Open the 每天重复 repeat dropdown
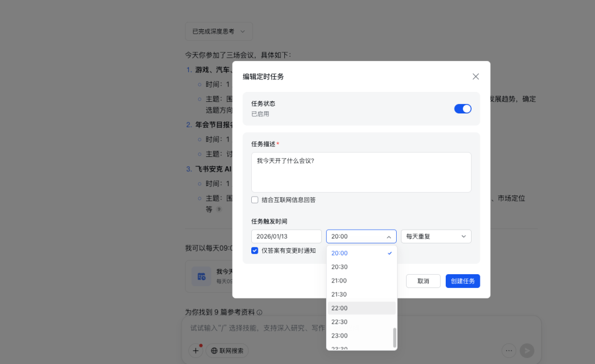This screenshot has height=364, width=595. point(436,236)
